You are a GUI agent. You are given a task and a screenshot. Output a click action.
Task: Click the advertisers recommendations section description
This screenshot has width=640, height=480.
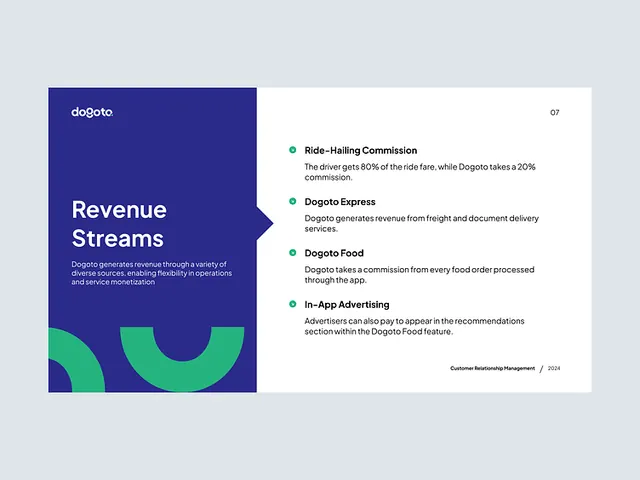click(414, 326)
